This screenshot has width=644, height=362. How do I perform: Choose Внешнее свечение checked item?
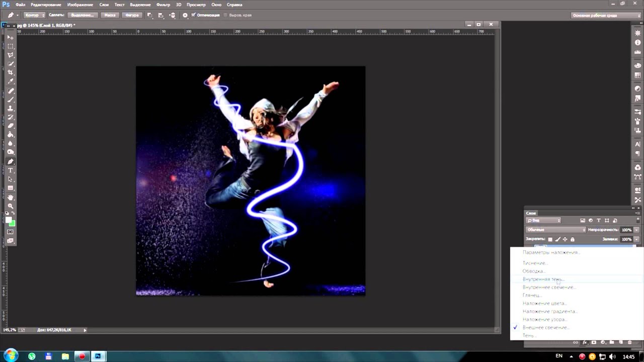click(545, 327)
